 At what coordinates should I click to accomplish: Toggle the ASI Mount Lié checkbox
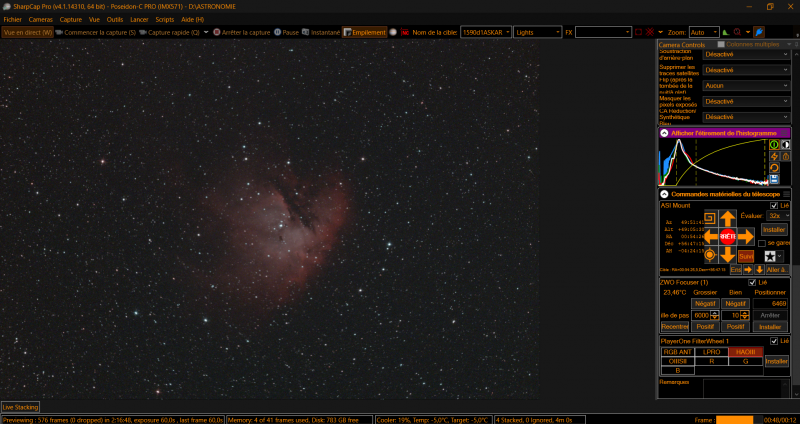(774, 206)
